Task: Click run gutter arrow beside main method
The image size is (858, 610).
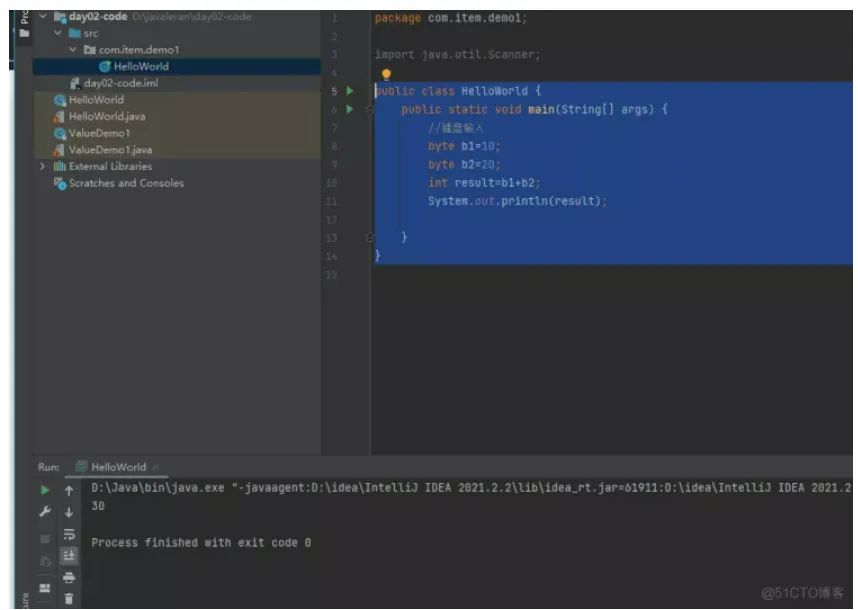Action: pyautogui.click(x=350, y=109)
